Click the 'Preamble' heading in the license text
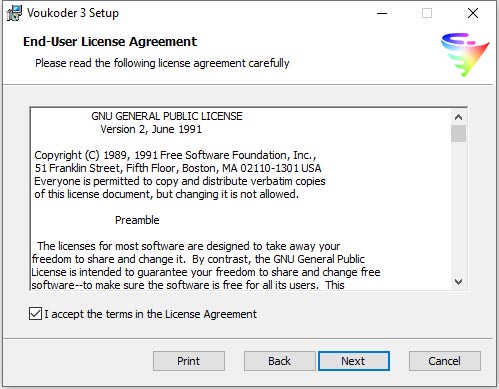499x389 pixels. tap(137, 220)
